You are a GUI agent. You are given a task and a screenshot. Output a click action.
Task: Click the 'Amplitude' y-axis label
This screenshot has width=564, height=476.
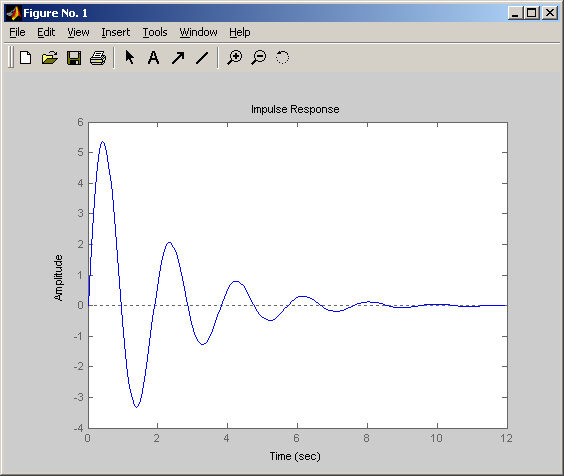click(58, 278)
